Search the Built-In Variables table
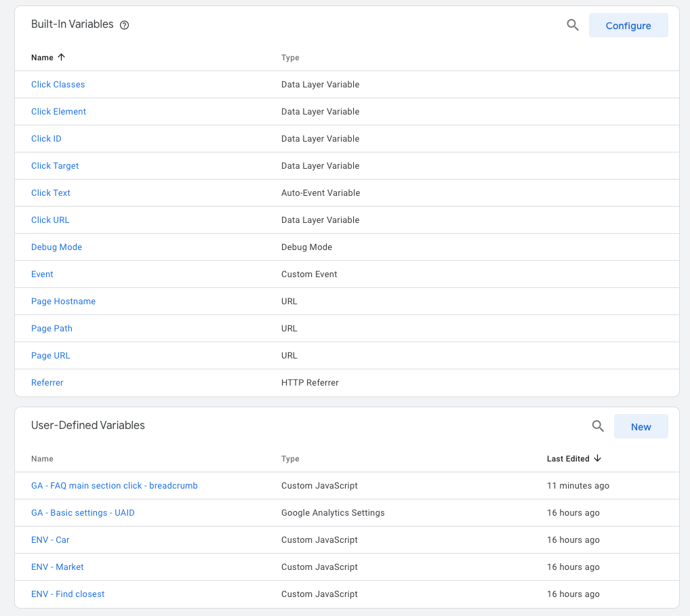Screen dimensions: 690x616 573,25
